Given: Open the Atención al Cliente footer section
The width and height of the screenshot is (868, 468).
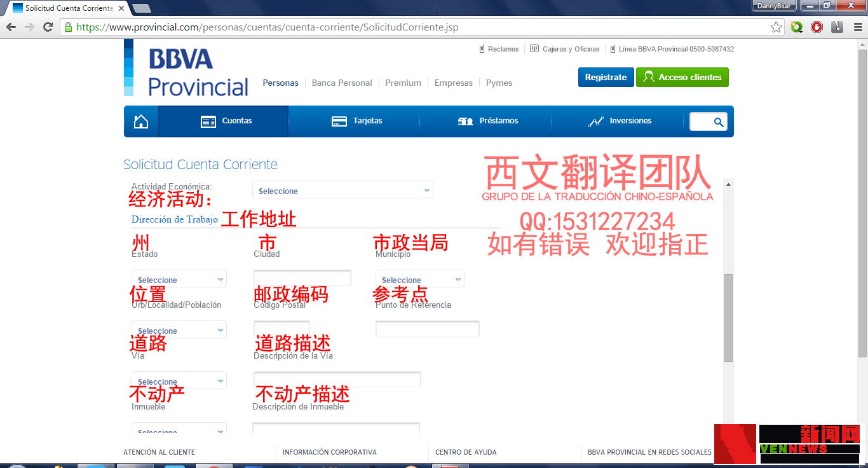Looking at the screenshot, I should [159, 452].
